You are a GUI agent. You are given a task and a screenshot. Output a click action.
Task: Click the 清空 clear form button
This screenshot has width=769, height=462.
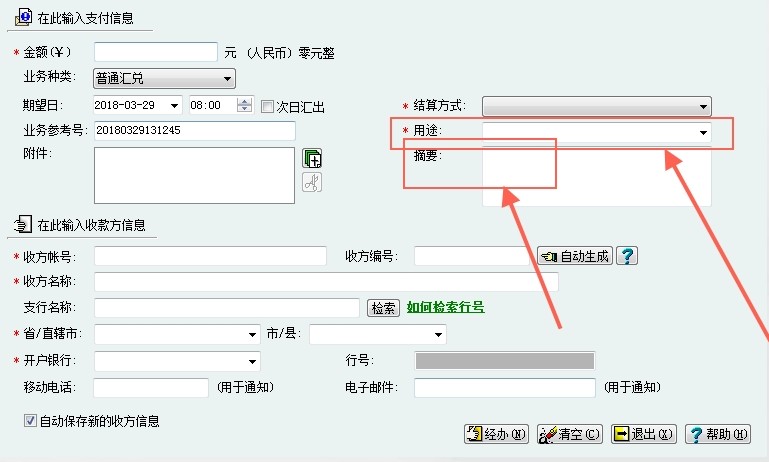click(570, 434)
